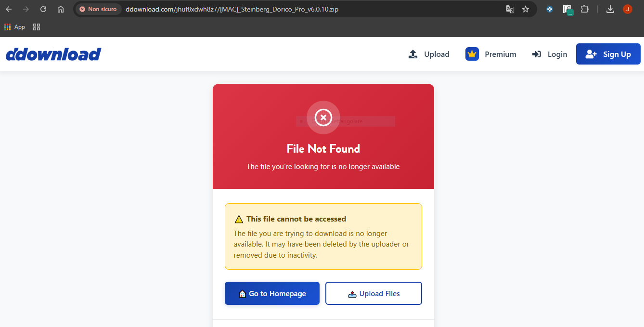Click the Go to Homepage button
The image size is (644, 327).
coord(272,293)
